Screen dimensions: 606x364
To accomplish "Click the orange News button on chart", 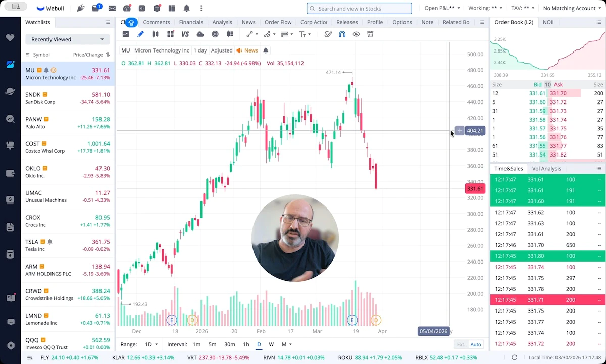I will point(247,50).
